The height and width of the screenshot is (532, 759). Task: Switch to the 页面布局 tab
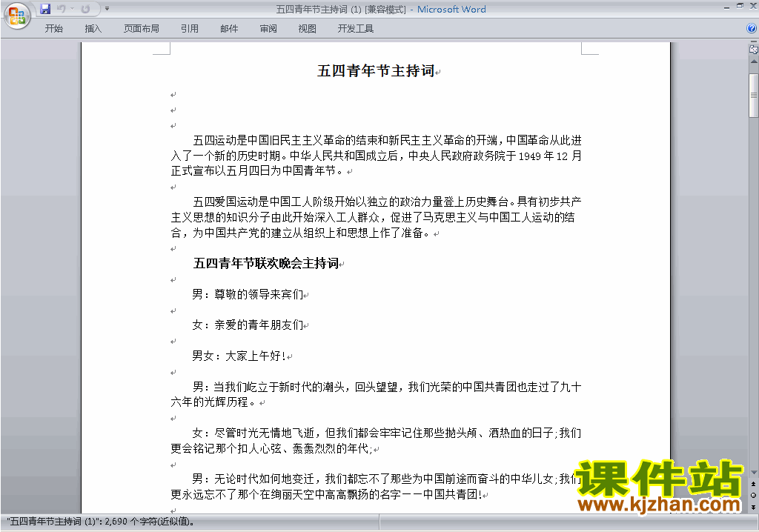tap(142, 29)
